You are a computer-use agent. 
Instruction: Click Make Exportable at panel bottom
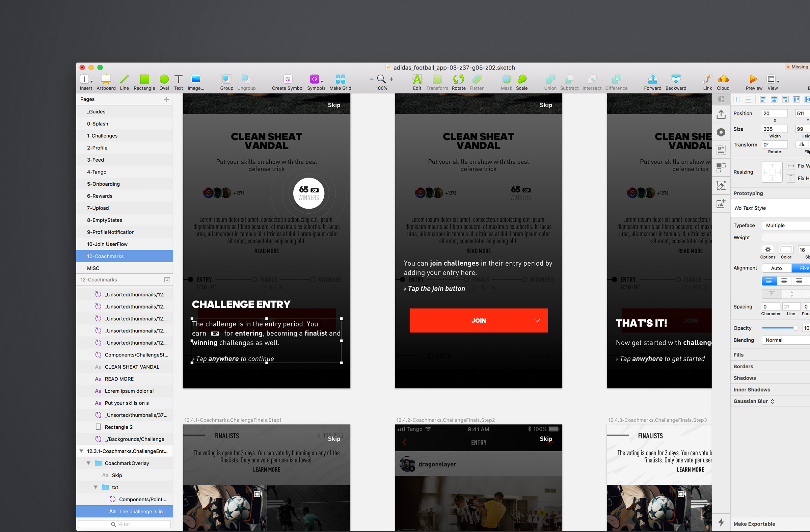point(754,524)
